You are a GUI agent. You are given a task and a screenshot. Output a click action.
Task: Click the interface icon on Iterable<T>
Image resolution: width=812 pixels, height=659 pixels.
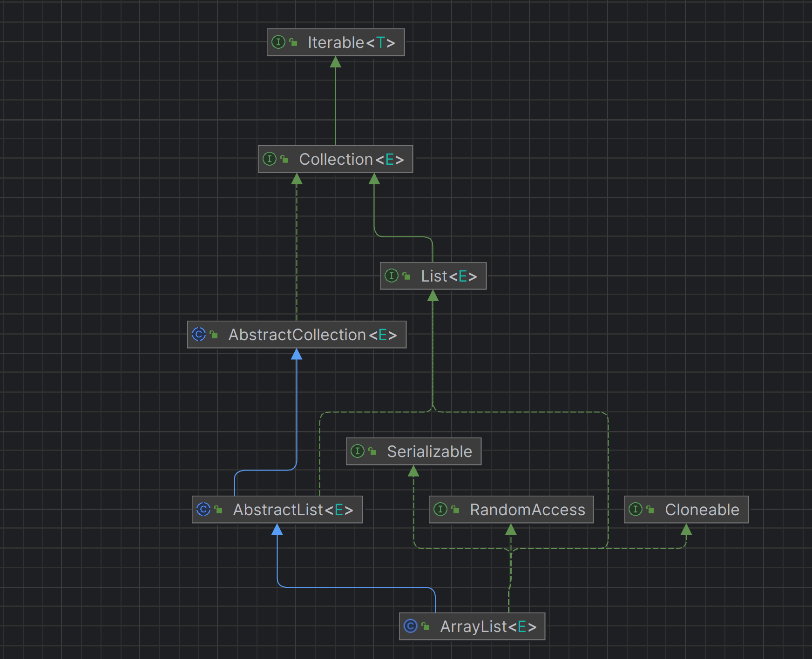click(x=278, y=42)
